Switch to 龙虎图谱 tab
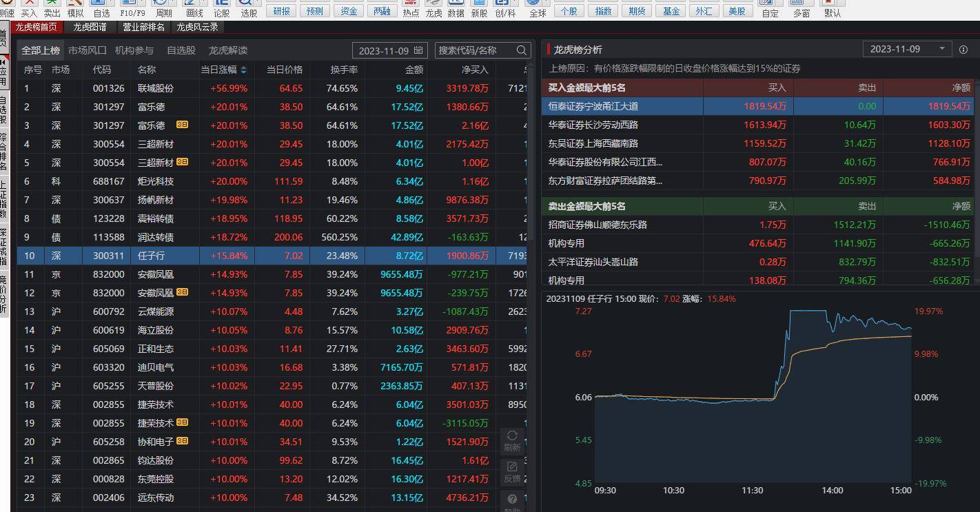 click(90, 27)
